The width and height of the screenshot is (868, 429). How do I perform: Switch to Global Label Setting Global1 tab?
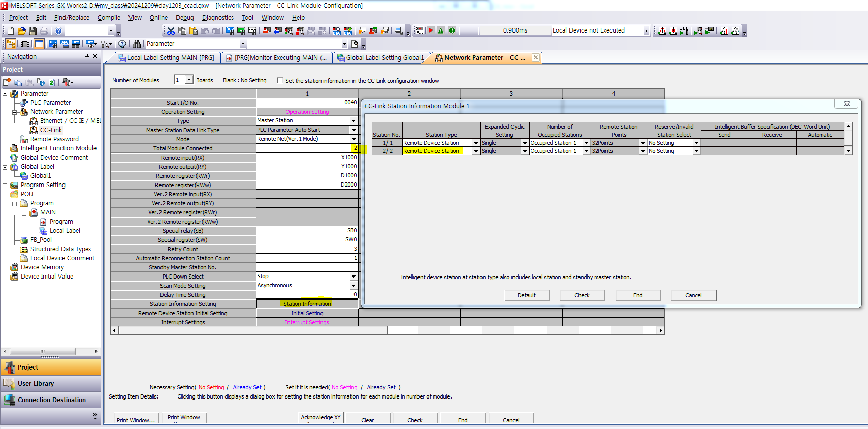coord(381,58)
